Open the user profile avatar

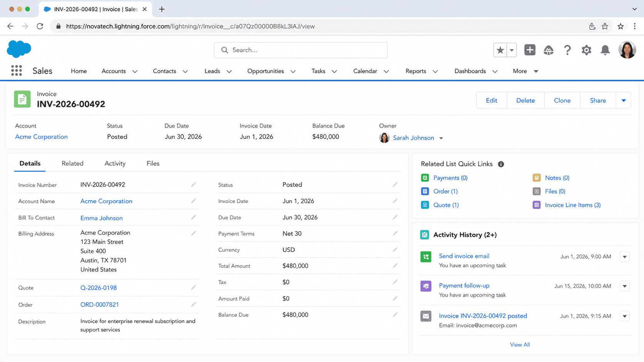tap(627, 50)
